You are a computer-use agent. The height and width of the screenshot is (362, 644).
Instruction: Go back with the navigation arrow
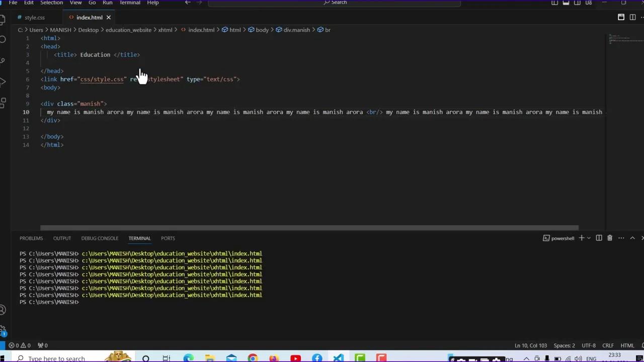pos(188,3)
